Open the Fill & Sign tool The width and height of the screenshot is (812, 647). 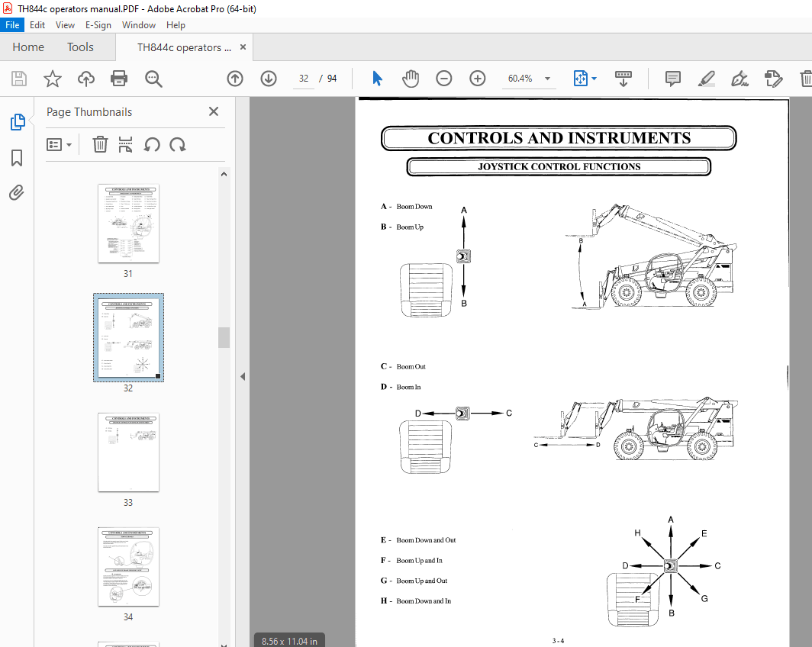pyautogui.click(x=739, y=78)
